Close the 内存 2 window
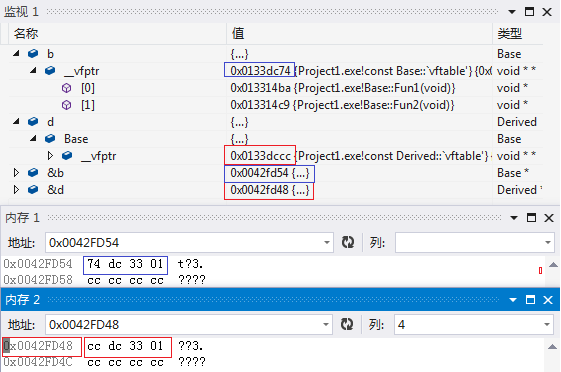 pos(548,300)
